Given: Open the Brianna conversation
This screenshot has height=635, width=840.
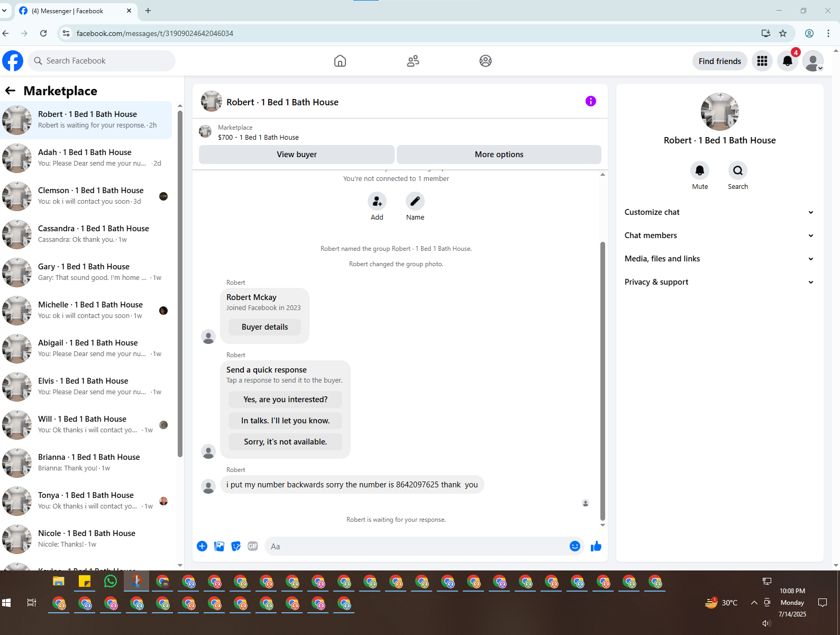Looking at the screenshot, I should [x=86, y=463].
